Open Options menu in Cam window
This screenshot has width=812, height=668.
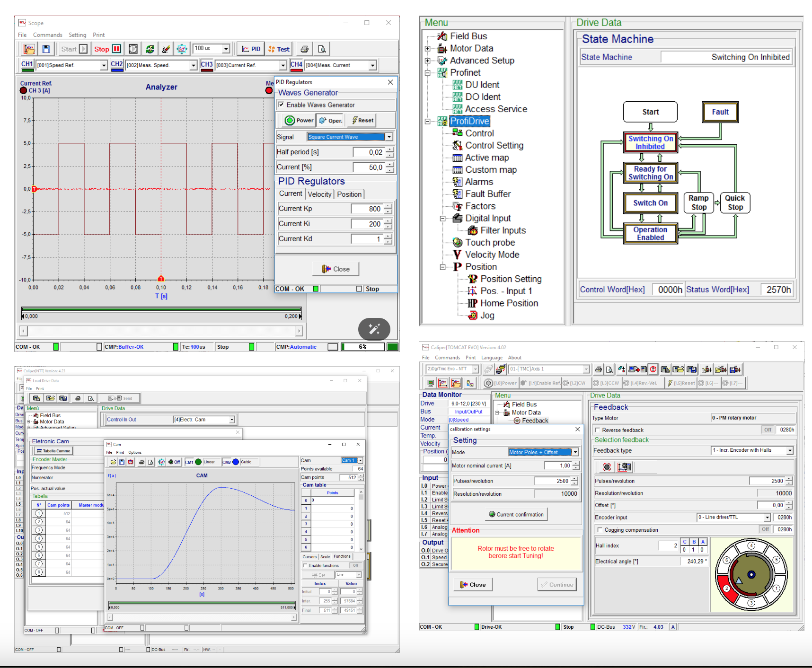pos(135,452)
